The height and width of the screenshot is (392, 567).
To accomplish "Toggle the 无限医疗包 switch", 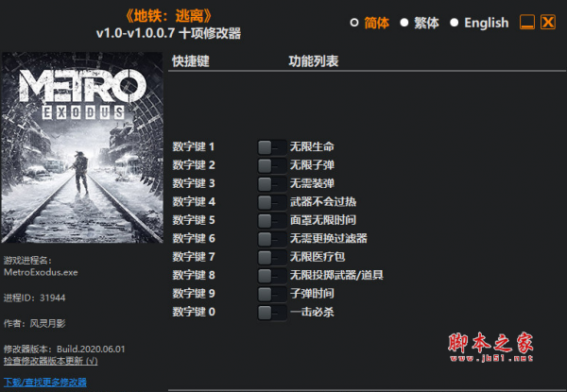I will (272, 257).
